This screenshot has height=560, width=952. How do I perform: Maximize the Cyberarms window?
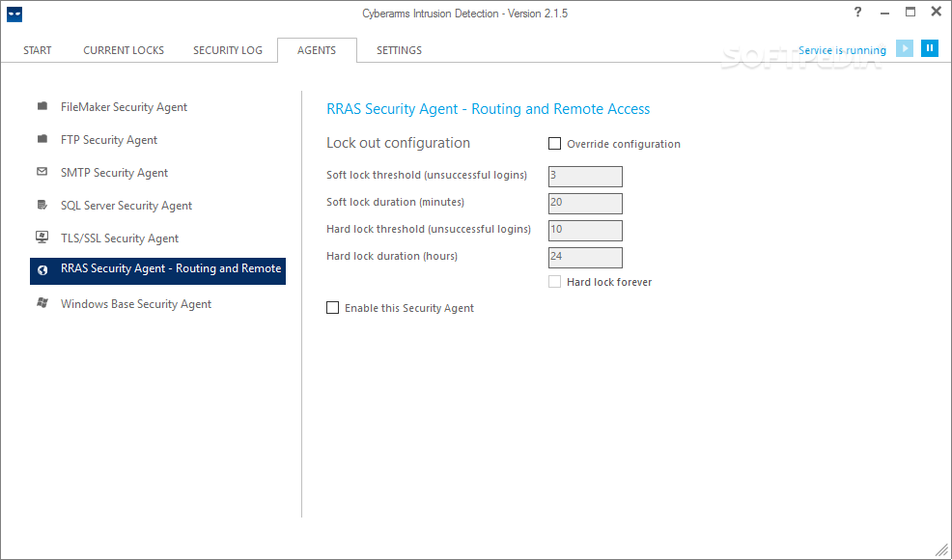pos(910,13)
